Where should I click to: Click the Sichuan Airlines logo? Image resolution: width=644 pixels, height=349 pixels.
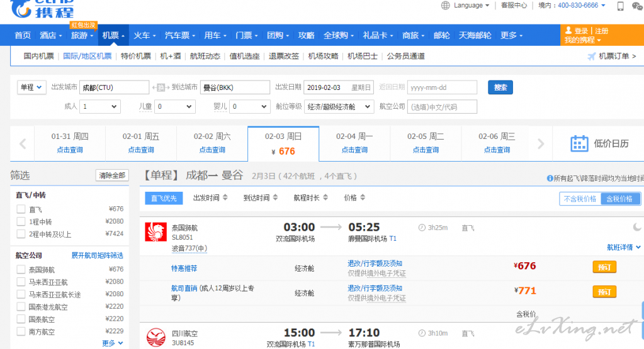[x=156, y=338]
